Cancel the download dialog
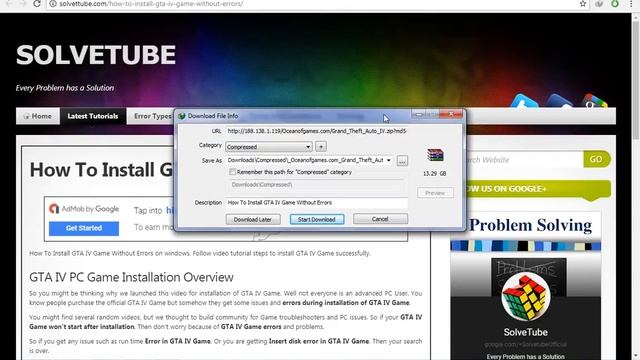Screen dimensions: 640x360 tap(380, 219)
